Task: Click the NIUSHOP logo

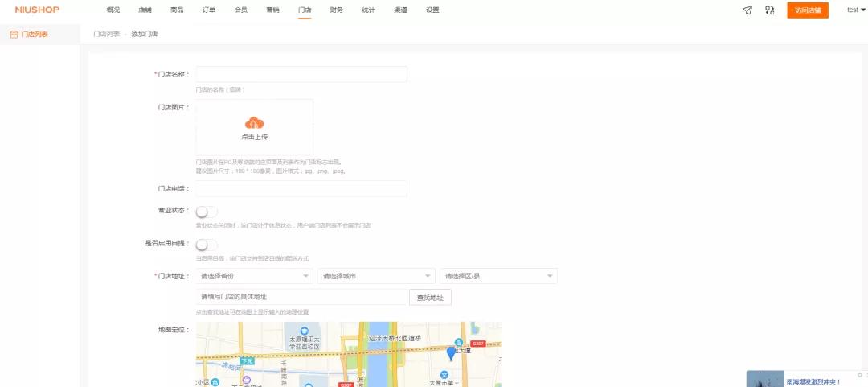Action: 37,10
